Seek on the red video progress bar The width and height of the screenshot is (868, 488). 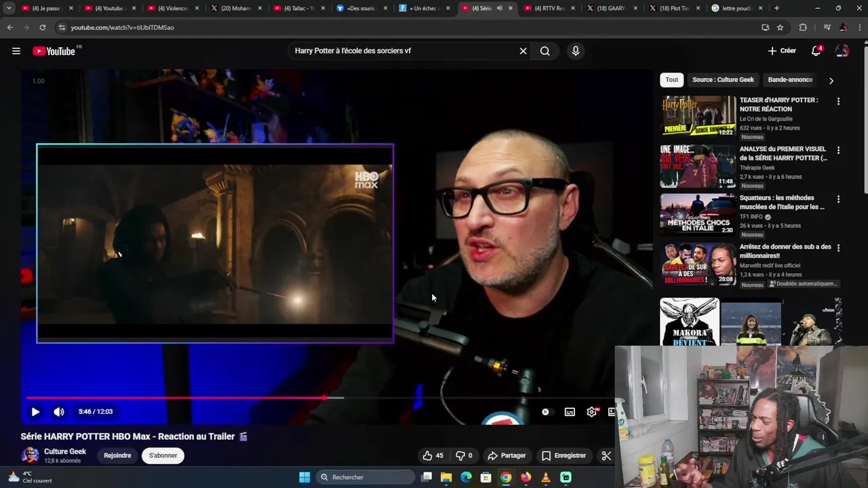tap(319, 398)
